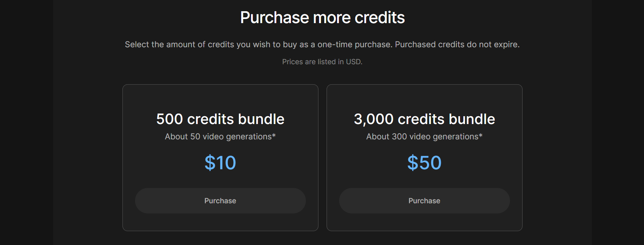Click asterisk after "300 video generations"
Viewport: 644px width, 245px height.
click(x=481, y=136)
